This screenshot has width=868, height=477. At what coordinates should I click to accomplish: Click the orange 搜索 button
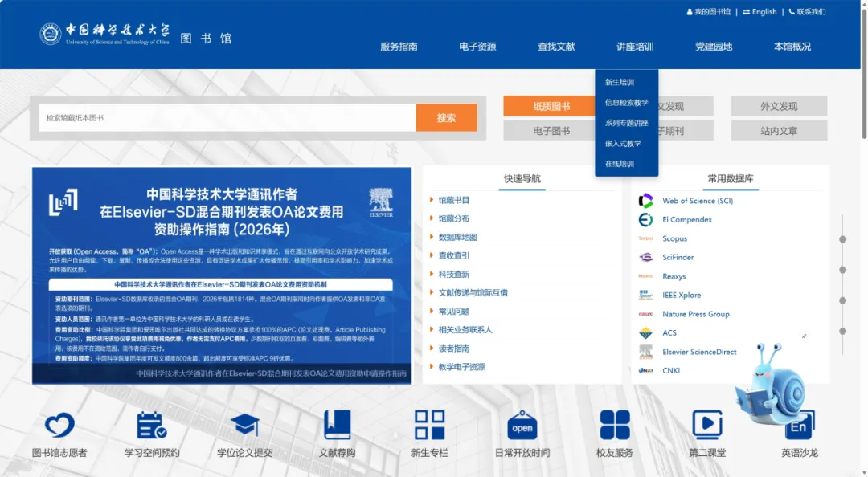point(446,118)
